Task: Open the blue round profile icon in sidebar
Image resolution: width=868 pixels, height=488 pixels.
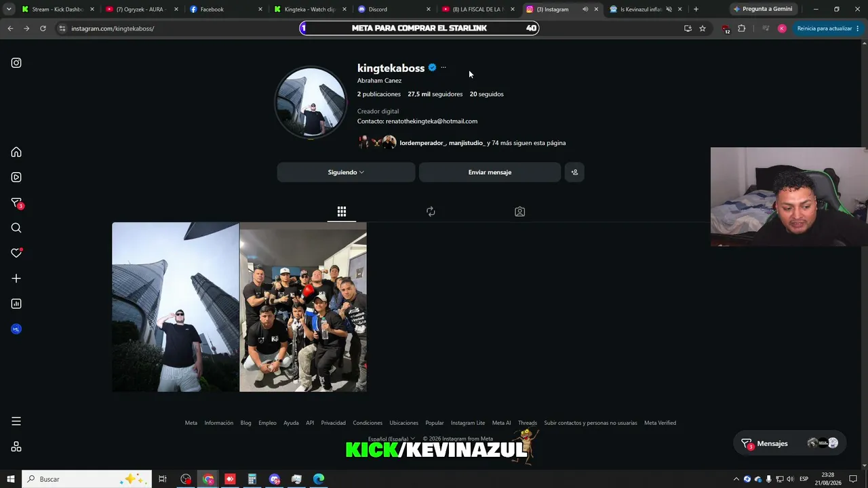Action: [16, 329]
